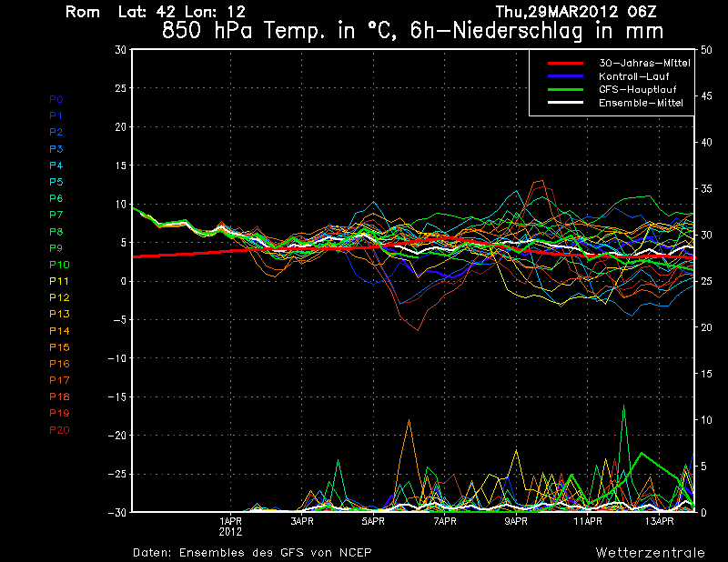728x562 pixels.
Task: Click the Wetterzentrale credit text
Action: click(650, 552)
